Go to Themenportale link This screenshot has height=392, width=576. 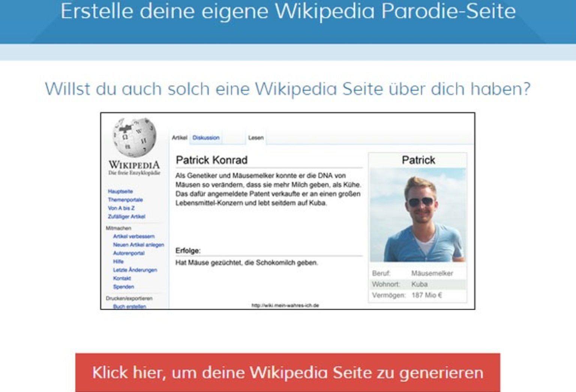pos(125,200)
